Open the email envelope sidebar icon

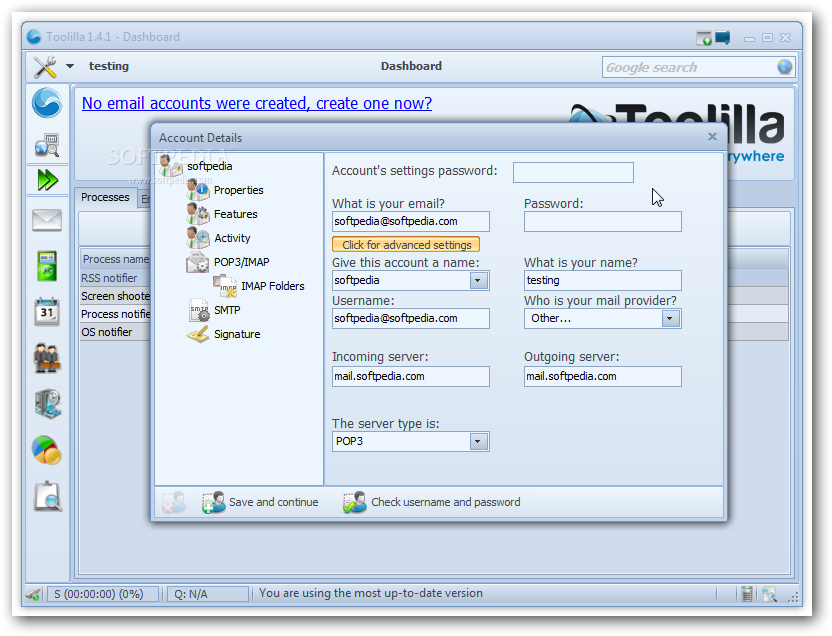(x=47, y=220)
